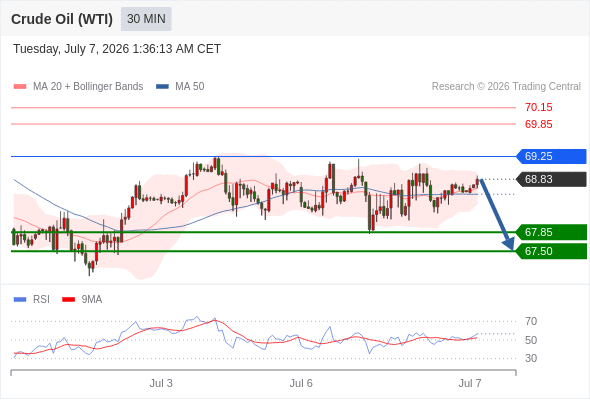Click the date and time stamp text
Screen dimensions: 590x400
point(117,49)
